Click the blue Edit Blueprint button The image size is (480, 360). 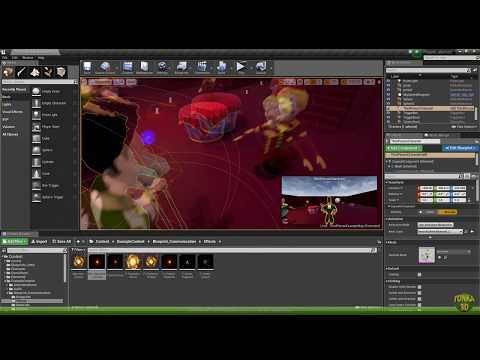click(x=460, y=148)
